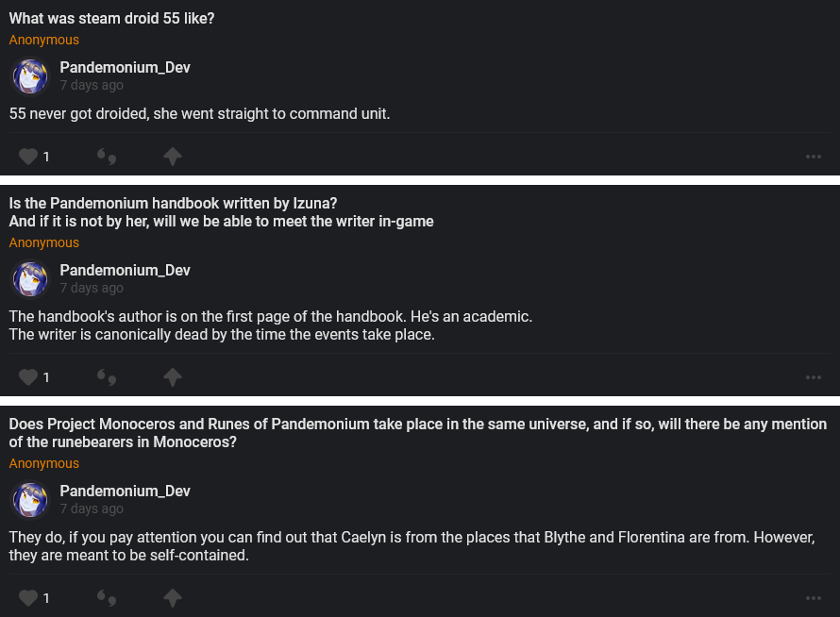The image size is (840, 617).
Task: Quote the Pandemonium handbook answer
Action: coord(108,377)
